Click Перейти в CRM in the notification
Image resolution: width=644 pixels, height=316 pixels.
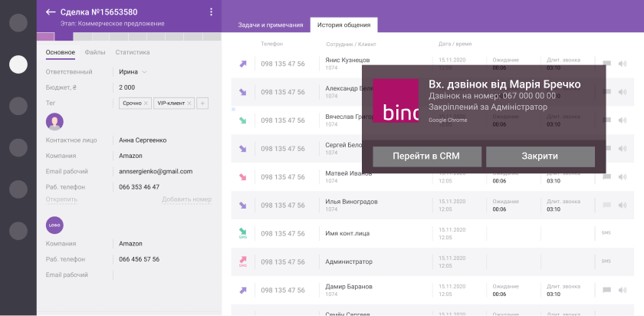click(x=427, y=156)
